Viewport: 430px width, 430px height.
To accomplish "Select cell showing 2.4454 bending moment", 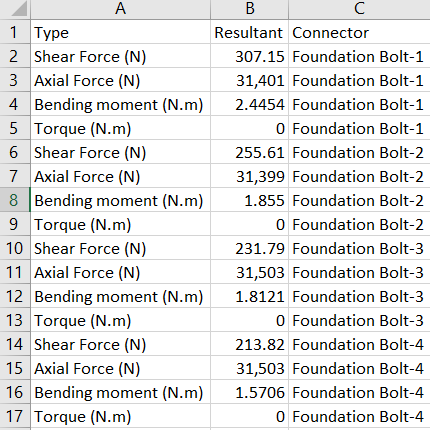I will point(249,104).
